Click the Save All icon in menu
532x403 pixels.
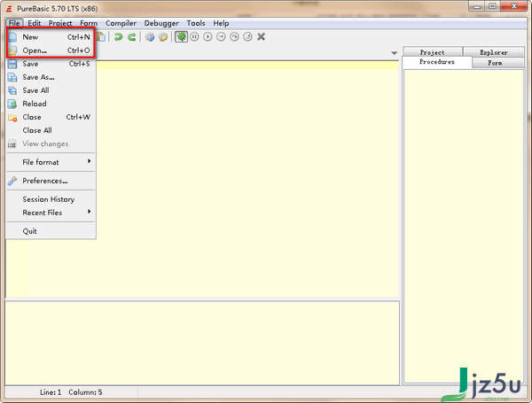pyautogui.click(x=12, y=90)
